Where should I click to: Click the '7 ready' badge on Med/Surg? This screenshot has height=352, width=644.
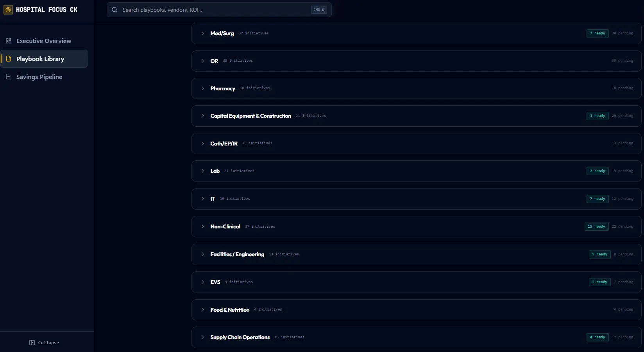pyautogui.click(x=597, y=33)
